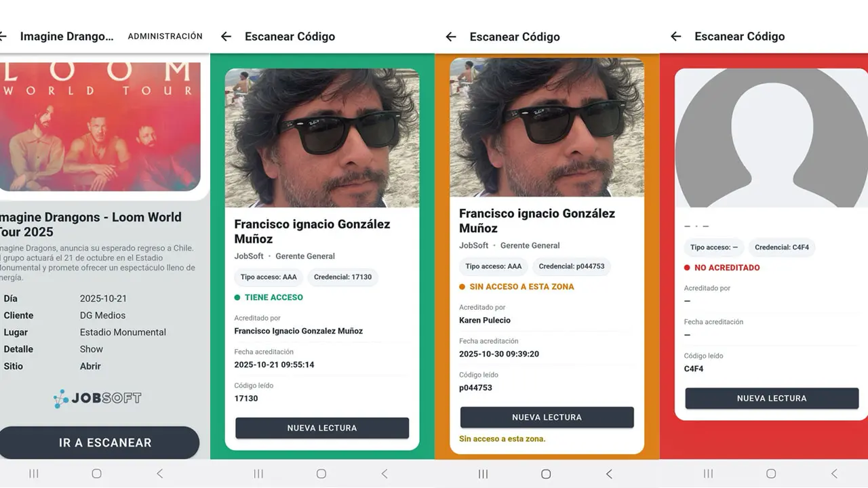Tap back arrow on red Escanear Código screen

pyautogui.click(x=676, y=37)
